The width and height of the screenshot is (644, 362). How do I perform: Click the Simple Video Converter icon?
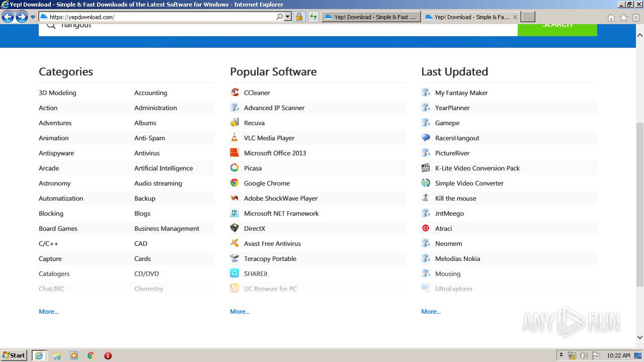[x=426, y=183]
